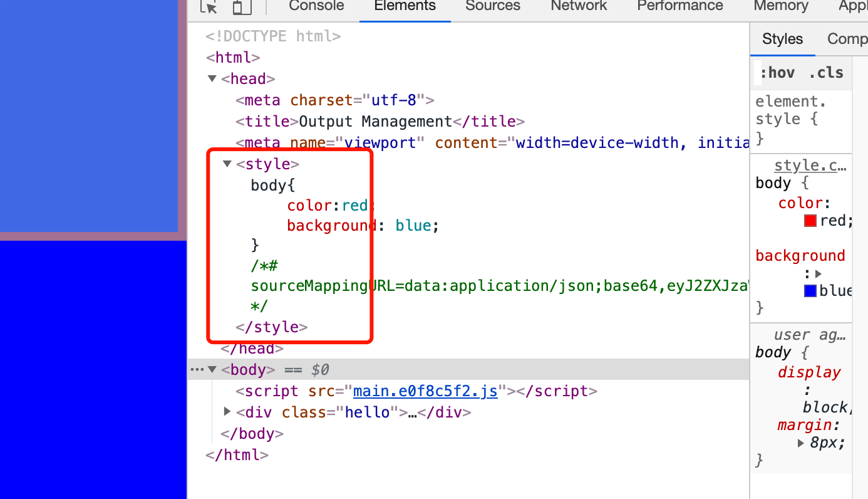The image size is (868, 499).
Task: Switch to the Console tab
Action: [x=316, y=6]
